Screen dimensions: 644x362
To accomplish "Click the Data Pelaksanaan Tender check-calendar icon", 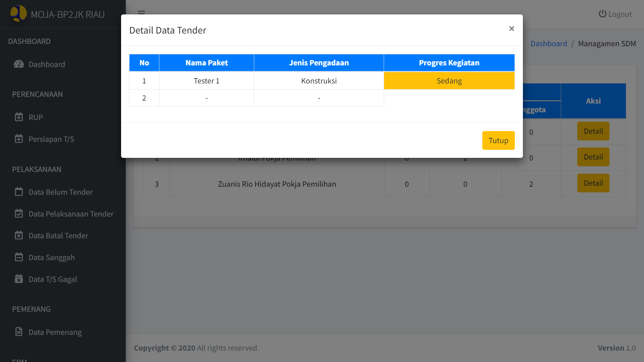I will 19,214.
